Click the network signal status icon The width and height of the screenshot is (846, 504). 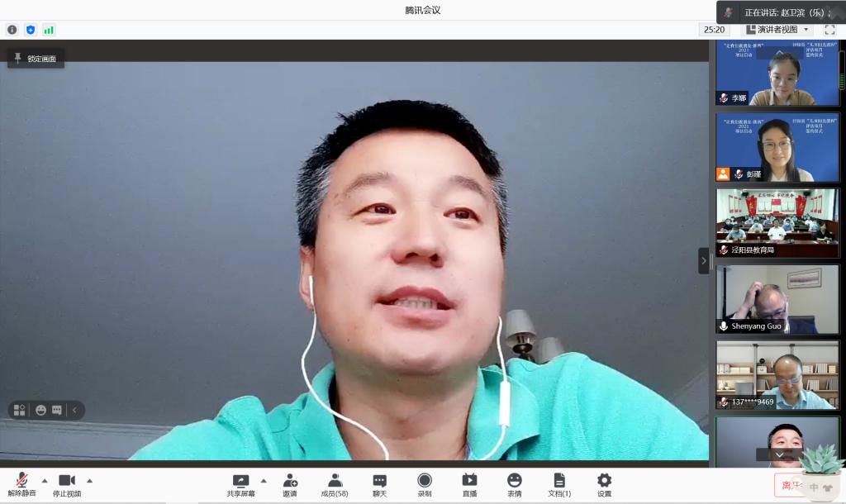pos(49,30)
